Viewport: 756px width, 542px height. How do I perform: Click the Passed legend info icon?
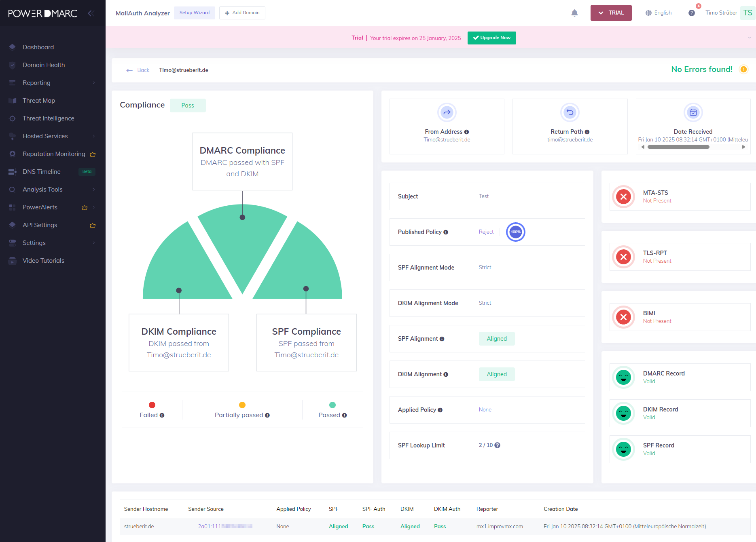(345, 415)
